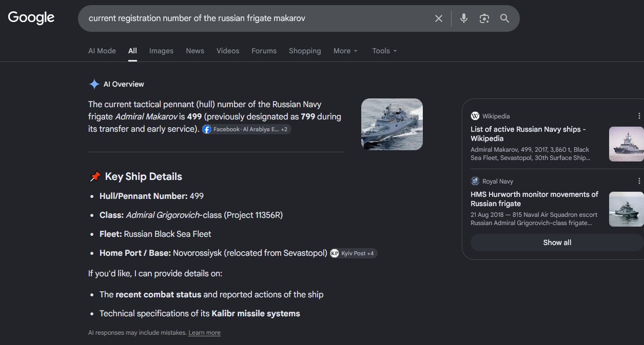
Task: Click the 'Key Ship Details' heading
Action: 144,176
